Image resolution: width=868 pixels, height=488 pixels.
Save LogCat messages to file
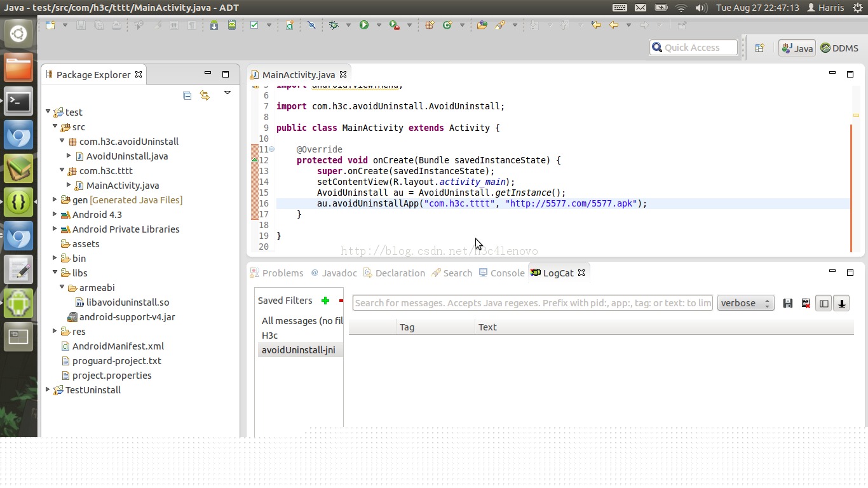pos(788,303)
